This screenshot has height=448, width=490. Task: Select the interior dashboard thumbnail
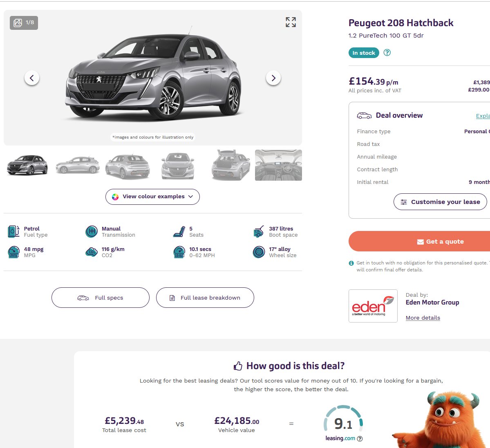click(x=278, y=165)
